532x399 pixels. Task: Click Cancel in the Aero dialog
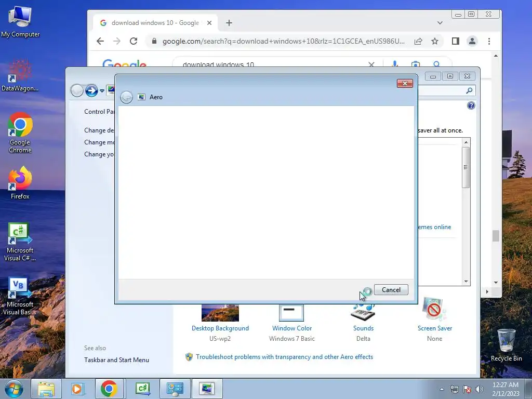click(x=391, y=290)
